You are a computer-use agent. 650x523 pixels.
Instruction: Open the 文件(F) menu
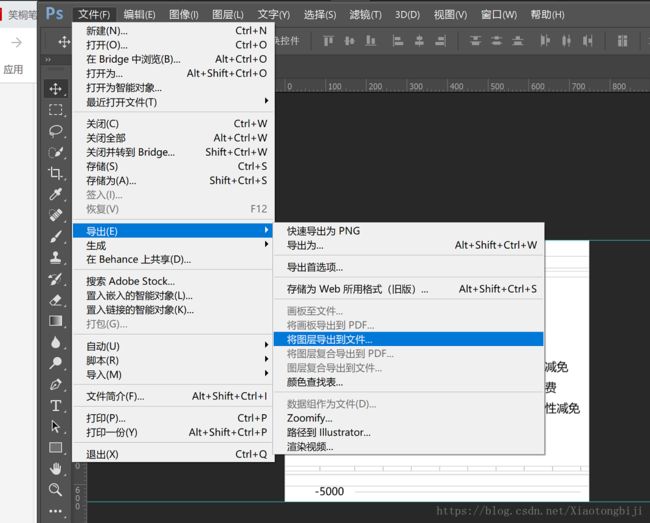[x=94, y=15]
